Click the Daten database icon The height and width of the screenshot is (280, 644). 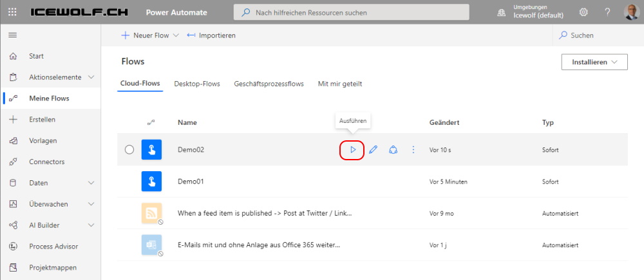pyautogui.click(x=13, y=183)
